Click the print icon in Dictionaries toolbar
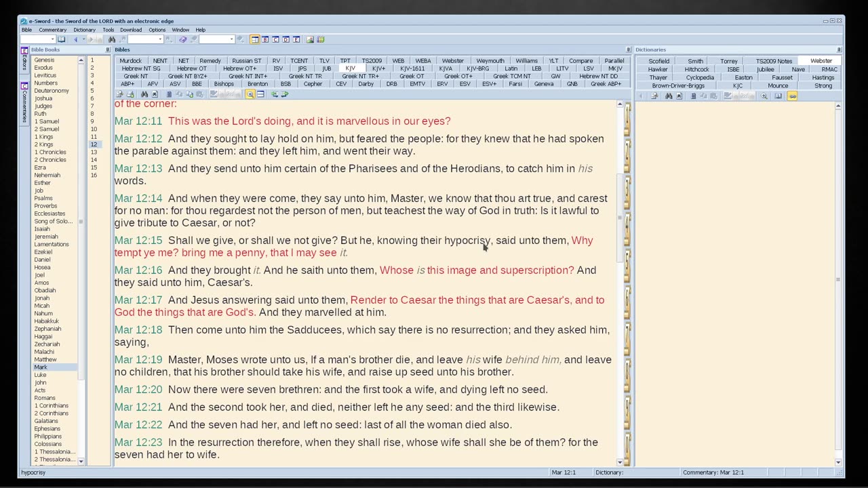The image size is (868, 488). pos(654,96)
